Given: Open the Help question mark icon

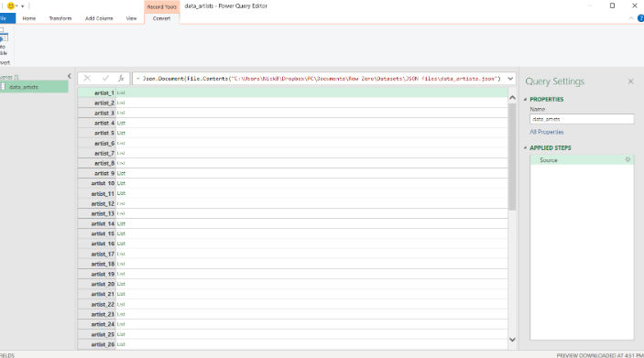Looking at the screenshot, I should 640,18.
